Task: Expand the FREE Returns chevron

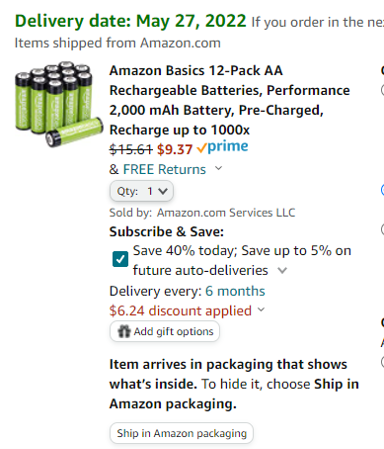Action: (x=218, y=168)
